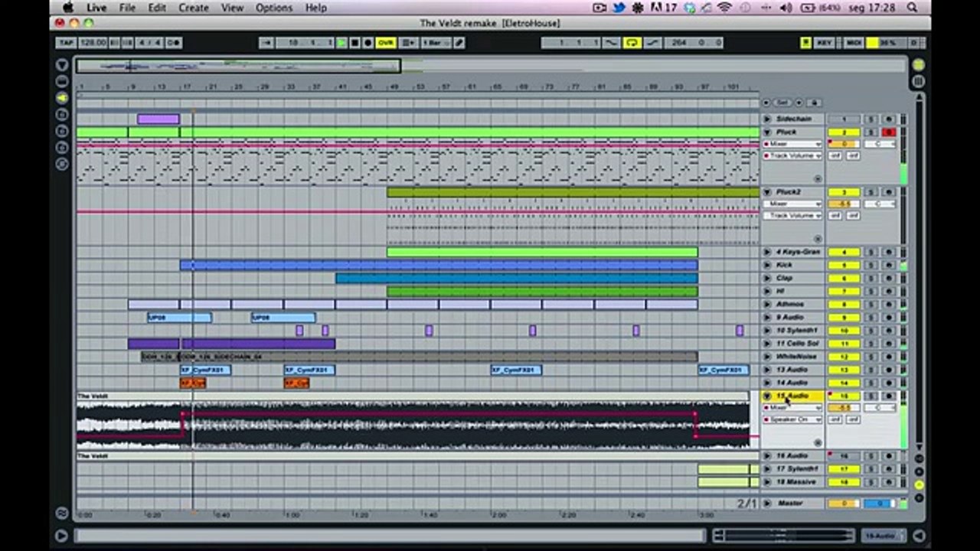Click the Wi-Fi status icon in menu bar
The width and height of the screenshot is (980, 551).
coord(724,8)
